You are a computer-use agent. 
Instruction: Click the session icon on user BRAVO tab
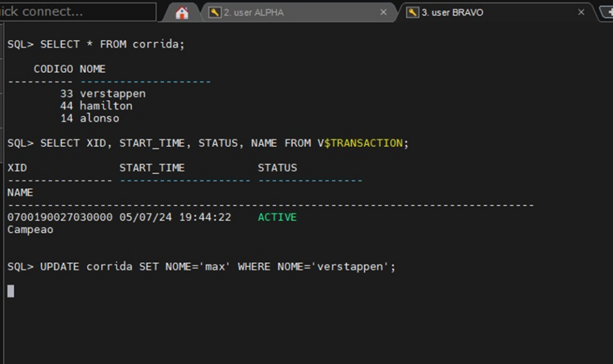[412, 13]
